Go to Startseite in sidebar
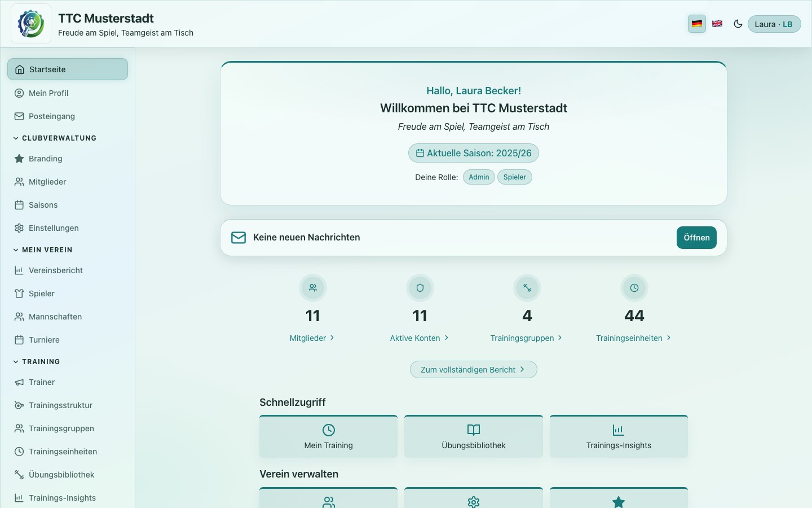The height and width of the screenshot is (508, 812). click(68, 69)
